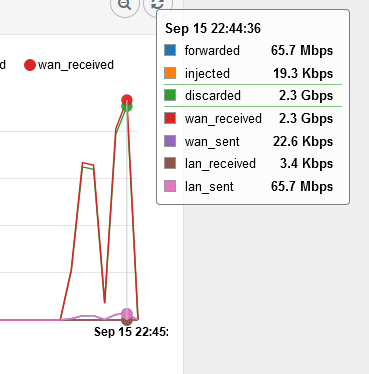Click the blue forwarded color swatch
The width and height of the screenshot is (369, 374).
coord(170,50)
